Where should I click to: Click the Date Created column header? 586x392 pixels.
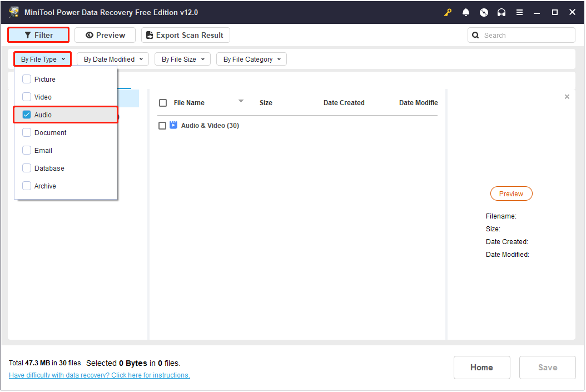pos(344,103)
